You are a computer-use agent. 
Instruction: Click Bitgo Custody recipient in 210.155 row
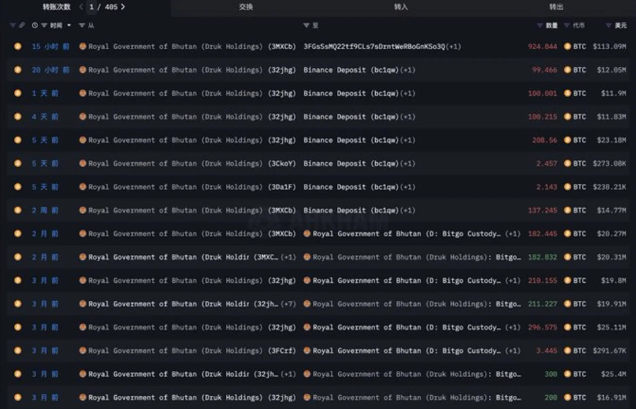(407, 280)
